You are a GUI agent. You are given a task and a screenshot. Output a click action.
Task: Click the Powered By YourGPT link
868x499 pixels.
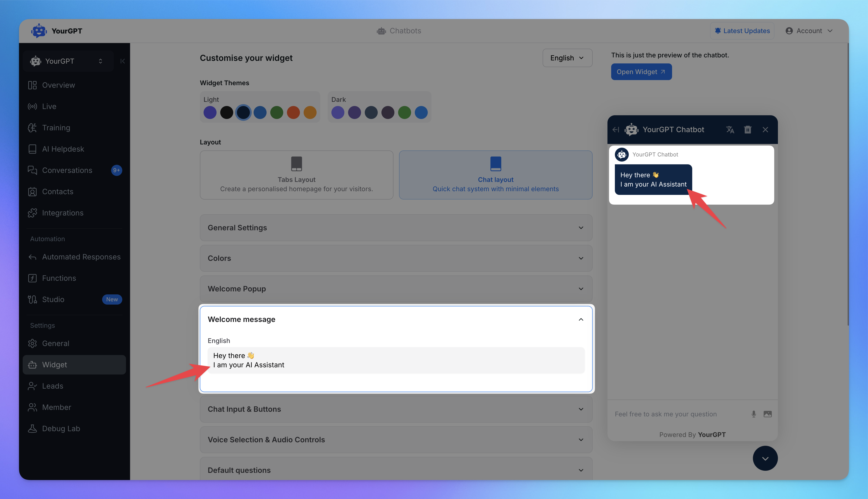coord(692,435)
